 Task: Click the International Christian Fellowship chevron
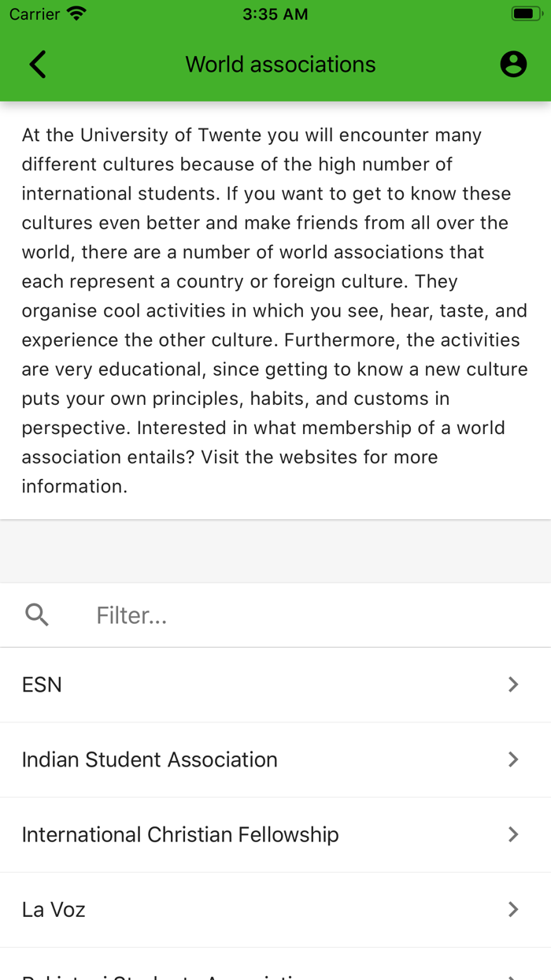tap(513, 834)
